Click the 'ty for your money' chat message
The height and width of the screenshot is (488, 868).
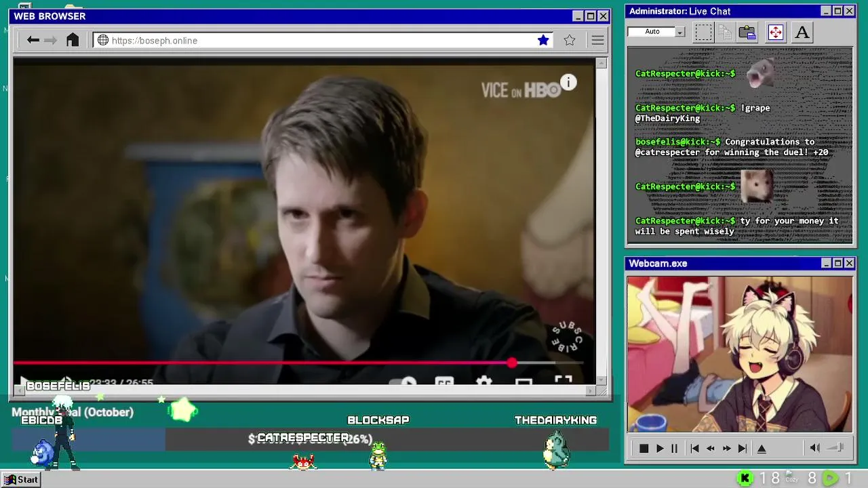click(x=737, y=226)
